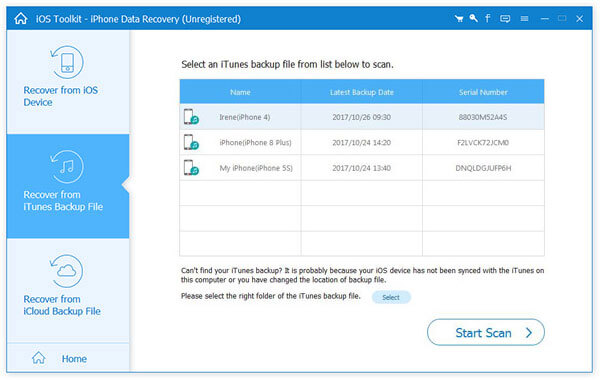Click the iCloud cloud recovery icon

(x=67, y=271)
